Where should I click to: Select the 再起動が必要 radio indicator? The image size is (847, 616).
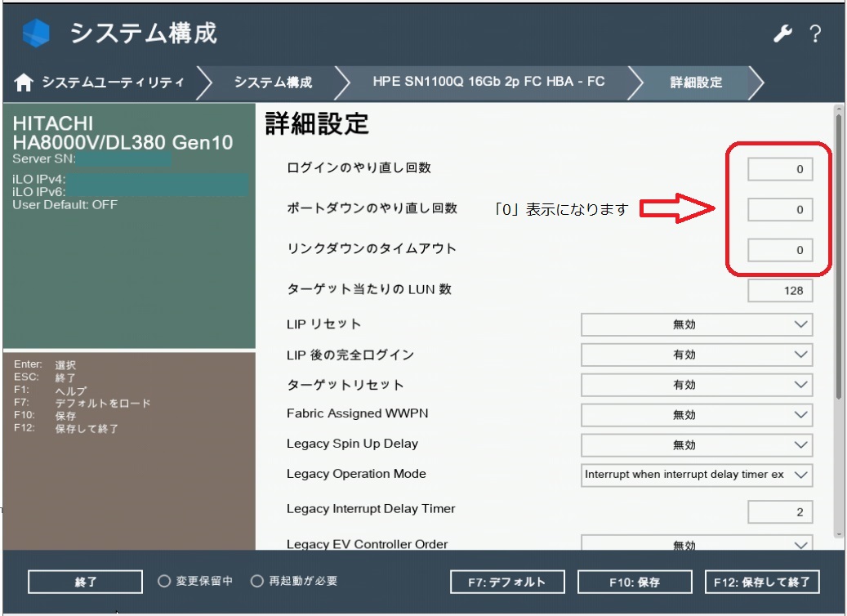click(257, 582)
